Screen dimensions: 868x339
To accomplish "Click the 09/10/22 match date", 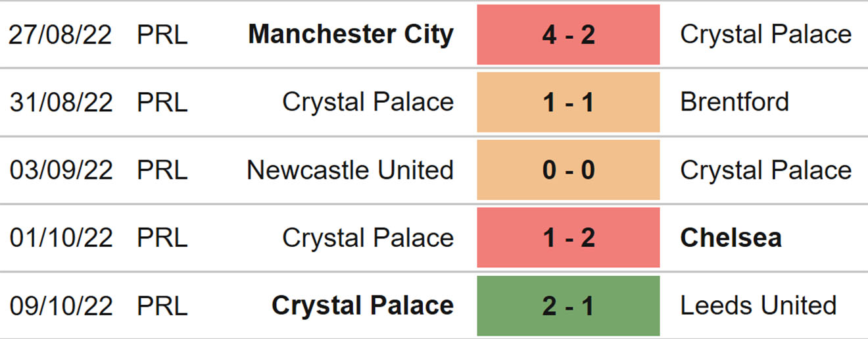I will (61, 306).
